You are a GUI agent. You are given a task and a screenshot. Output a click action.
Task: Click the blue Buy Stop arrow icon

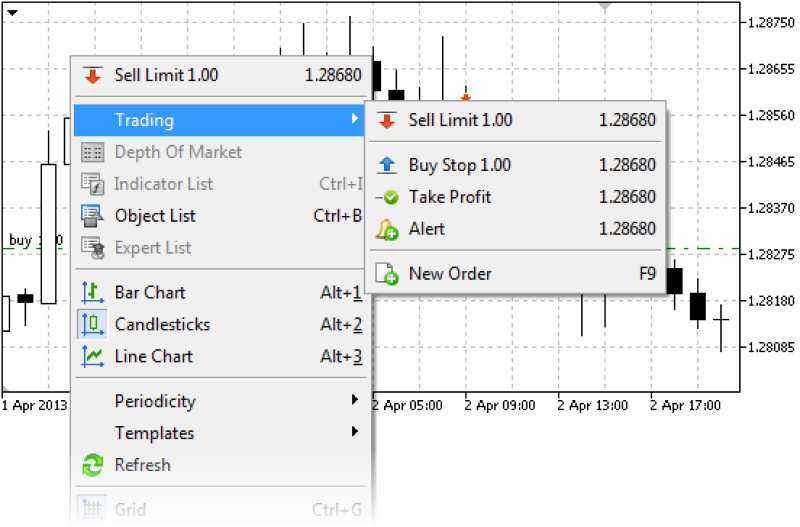click(386, 166)
